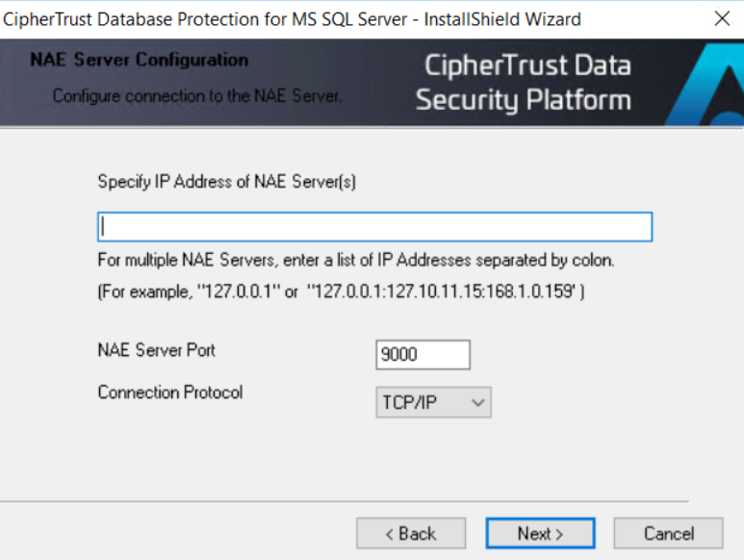Click the 'Connection Protocol' label

coord(169,393)
